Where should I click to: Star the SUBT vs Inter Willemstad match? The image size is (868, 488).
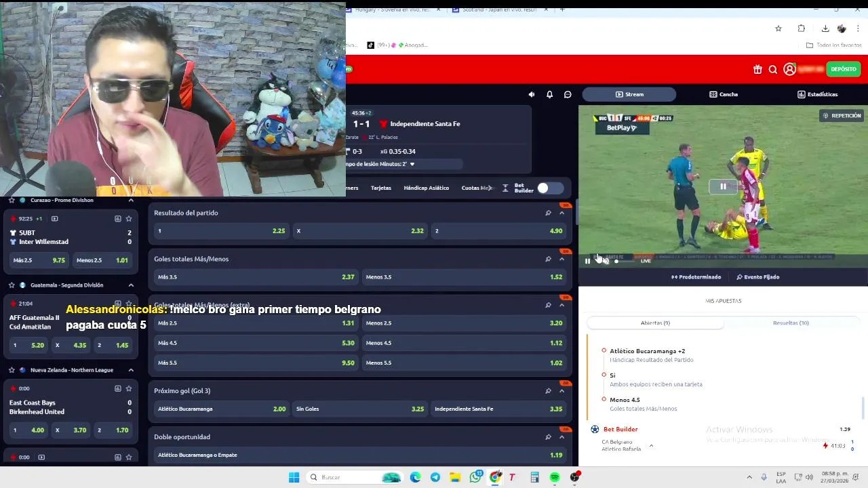[x=129, y=219]
